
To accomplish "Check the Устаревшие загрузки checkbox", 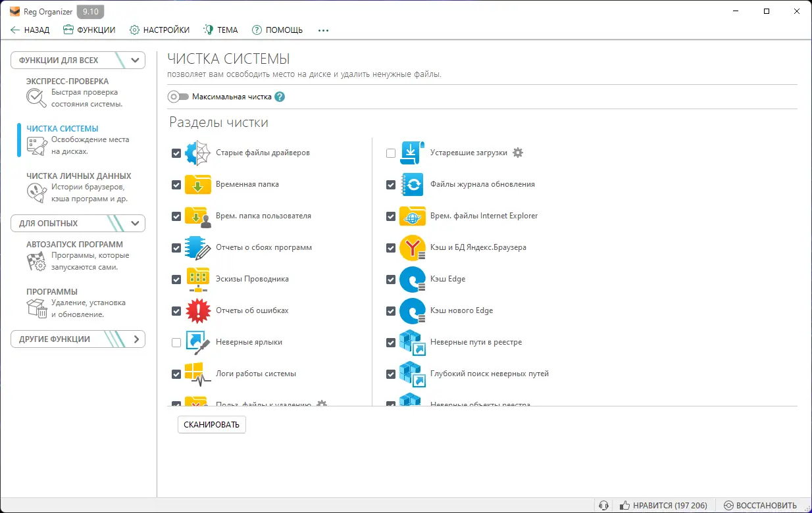I will click(391, 153).
